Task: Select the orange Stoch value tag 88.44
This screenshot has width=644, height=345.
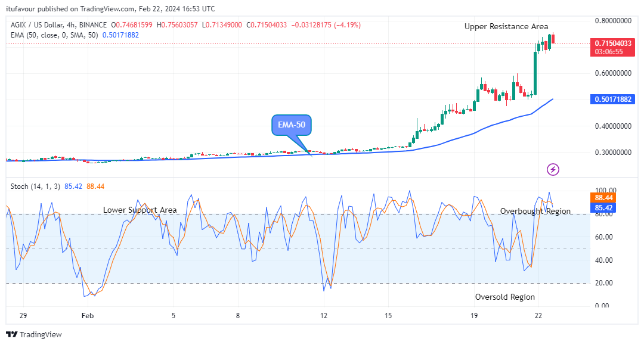Action: click(x=604, y=197)
